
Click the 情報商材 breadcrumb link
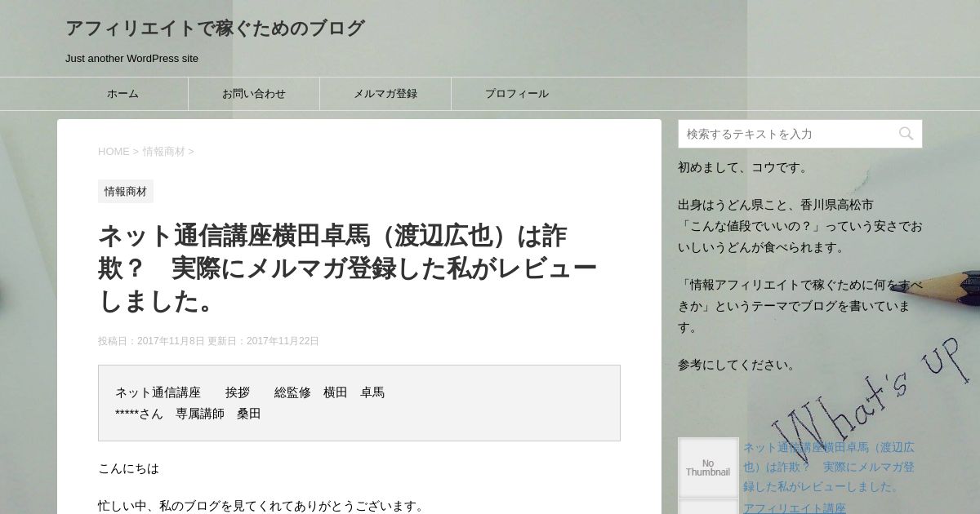pos(164,152)
